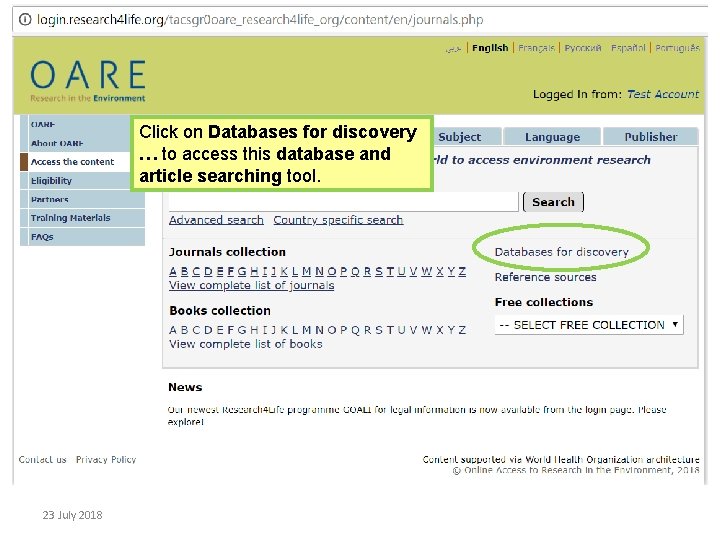Click the site info icon in address bar
The width and height of the screenshot is (720, 540).
click(x=25, y=20)
